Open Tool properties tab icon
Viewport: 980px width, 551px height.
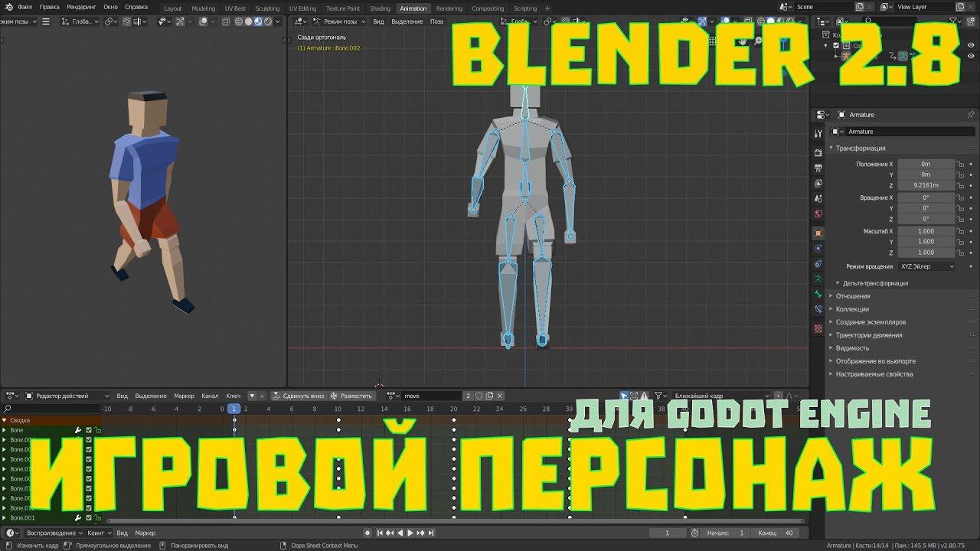tap(818, 133)
